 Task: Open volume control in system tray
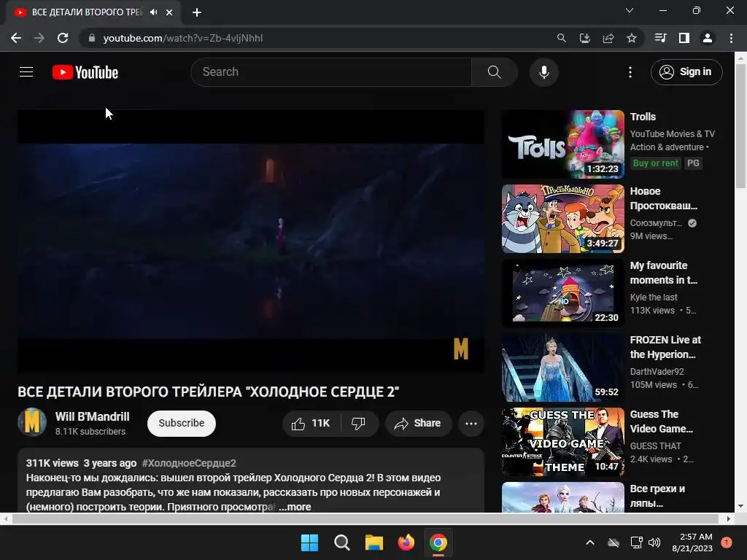tap(654, 542)
